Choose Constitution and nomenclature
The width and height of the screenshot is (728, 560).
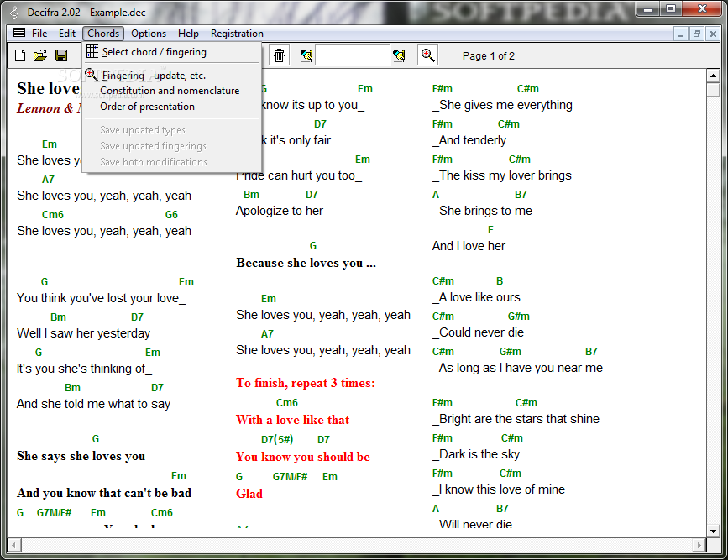click(172, 91)
